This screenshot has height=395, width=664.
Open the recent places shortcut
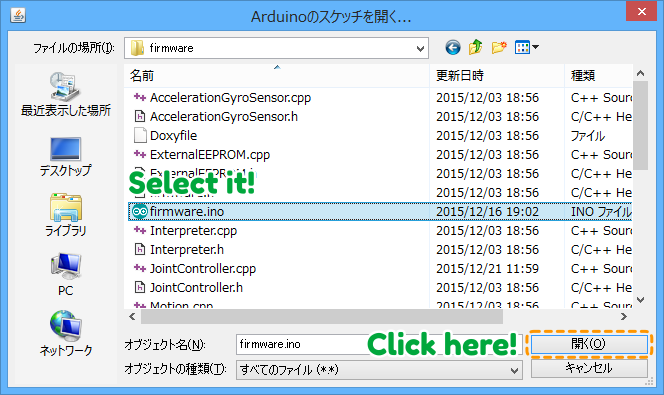[x=66, y=94]
